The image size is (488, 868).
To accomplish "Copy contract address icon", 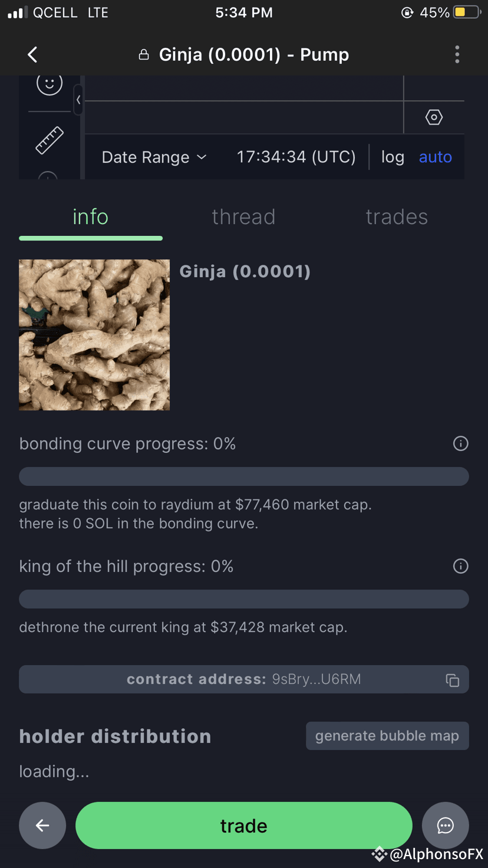I will (452, 680).
